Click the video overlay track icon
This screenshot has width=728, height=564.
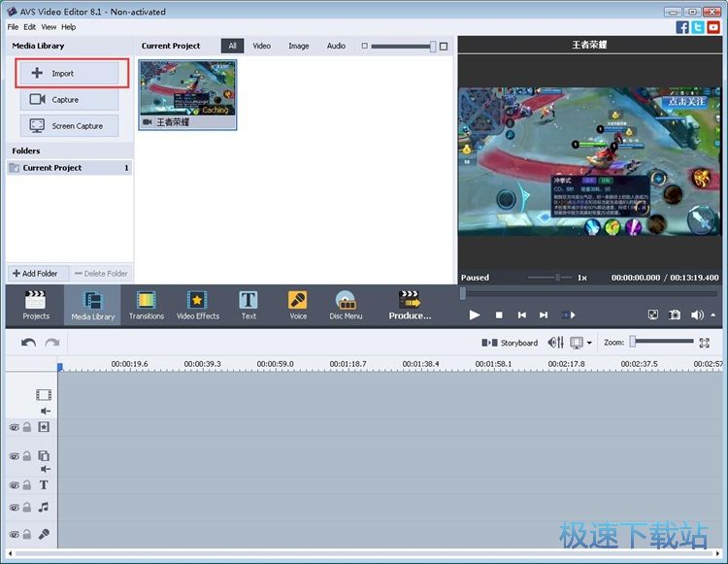click(44, 456)
